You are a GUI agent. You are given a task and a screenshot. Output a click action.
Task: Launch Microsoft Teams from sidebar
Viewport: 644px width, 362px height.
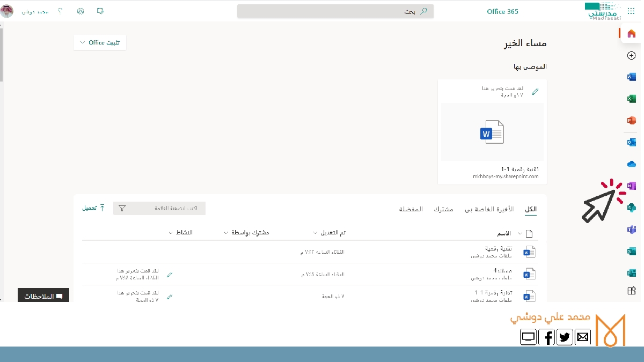[631, 229]
